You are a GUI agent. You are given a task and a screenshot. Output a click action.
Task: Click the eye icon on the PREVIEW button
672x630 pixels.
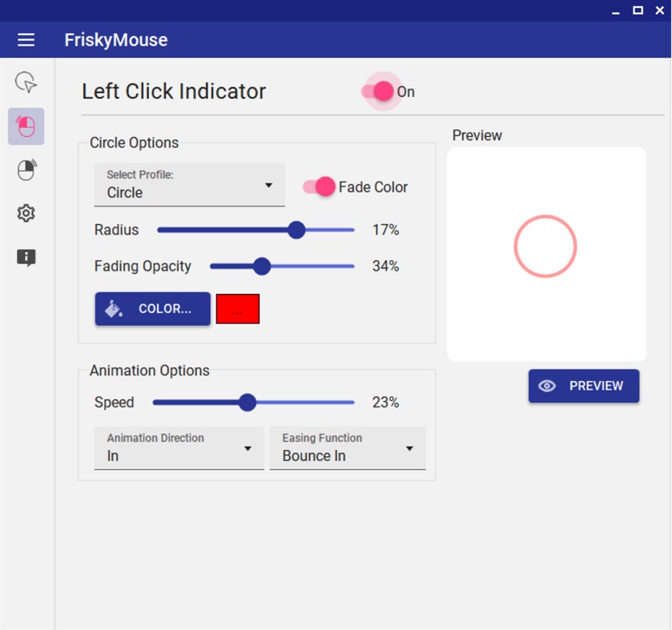[x=546, y=386]
